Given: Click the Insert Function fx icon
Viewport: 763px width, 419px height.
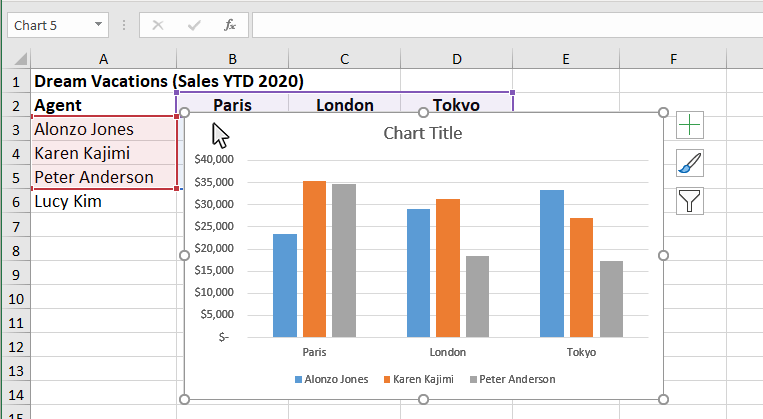Looking at the screenshot, I should click(230, 25).
